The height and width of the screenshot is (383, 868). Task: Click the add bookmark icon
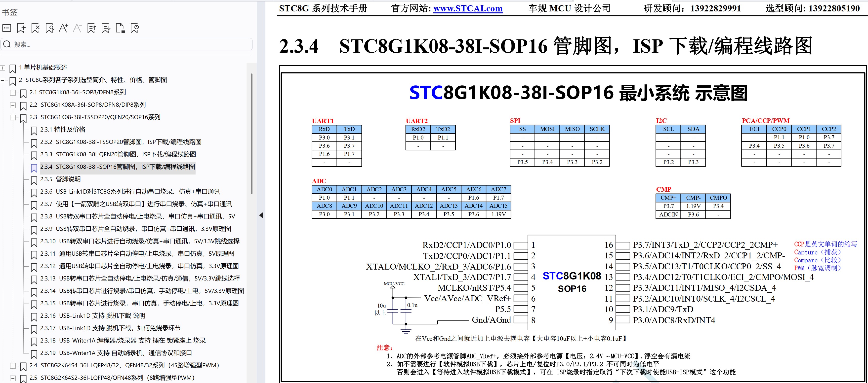click(21, 28)
